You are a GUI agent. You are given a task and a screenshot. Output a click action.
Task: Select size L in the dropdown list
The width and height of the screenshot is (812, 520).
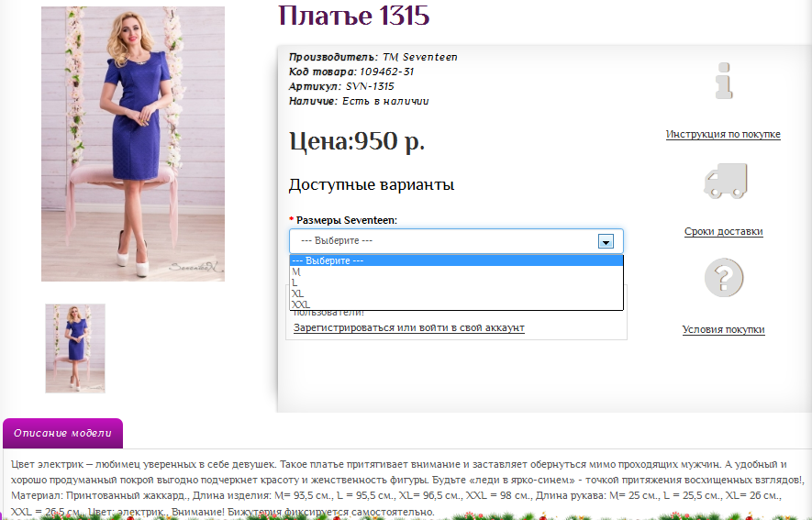(x=295, y=282)
